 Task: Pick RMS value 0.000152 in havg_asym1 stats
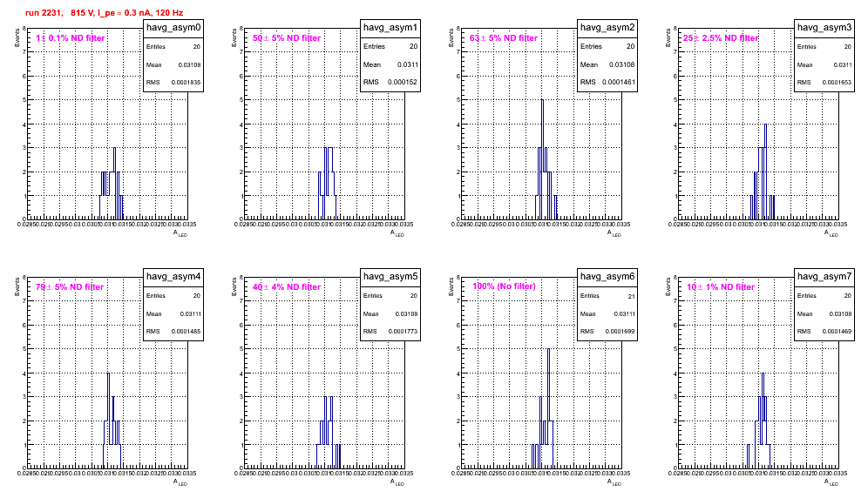pyautogui.click(x=403, y=82)
